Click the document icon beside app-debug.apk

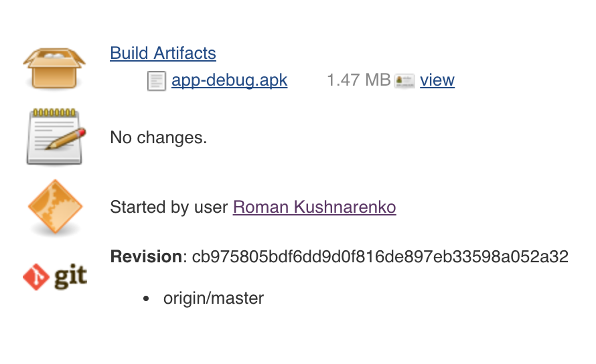156,82
